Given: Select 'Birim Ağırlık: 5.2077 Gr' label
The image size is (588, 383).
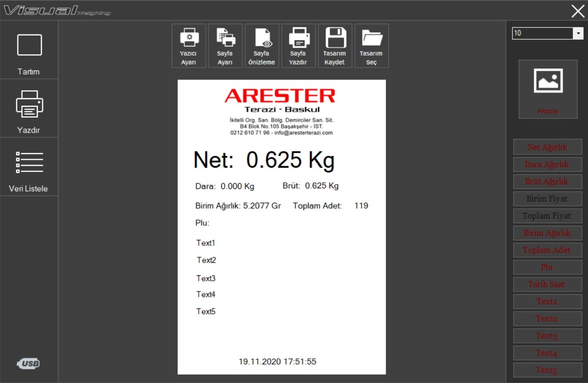Looking at the screenshot, I should coord(238,206).
